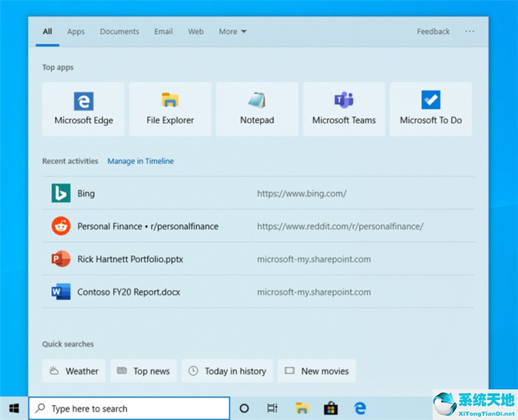
Task: Launch Microsoft Teams tile
Action: point(344,109)
